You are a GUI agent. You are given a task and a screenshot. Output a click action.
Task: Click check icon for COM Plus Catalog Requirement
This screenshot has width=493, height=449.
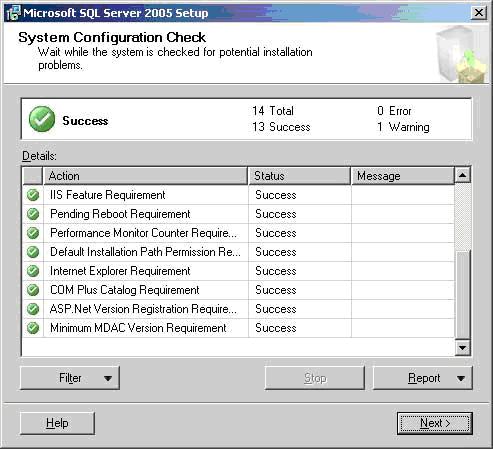(33, 290)
